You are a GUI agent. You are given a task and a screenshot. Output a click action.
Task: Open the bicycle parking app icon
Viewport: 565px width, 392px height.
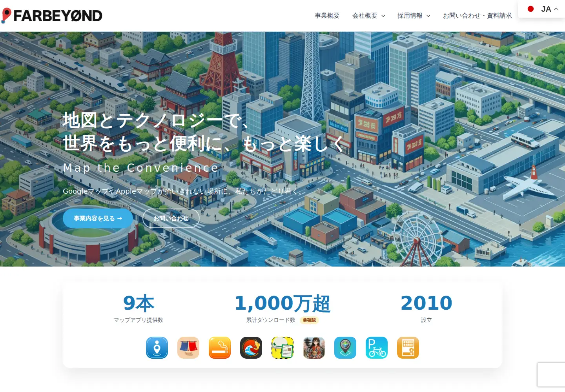click(377, 348)
